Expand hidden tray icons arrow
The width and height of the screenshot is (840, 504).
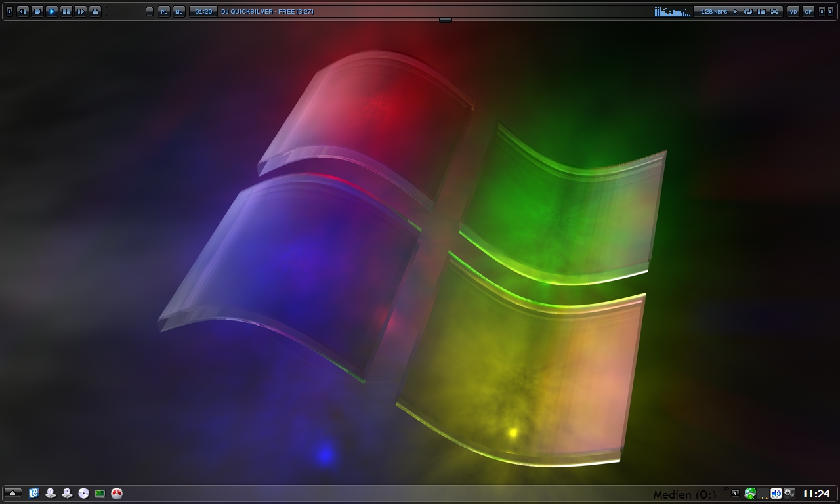tap(735, 493)
